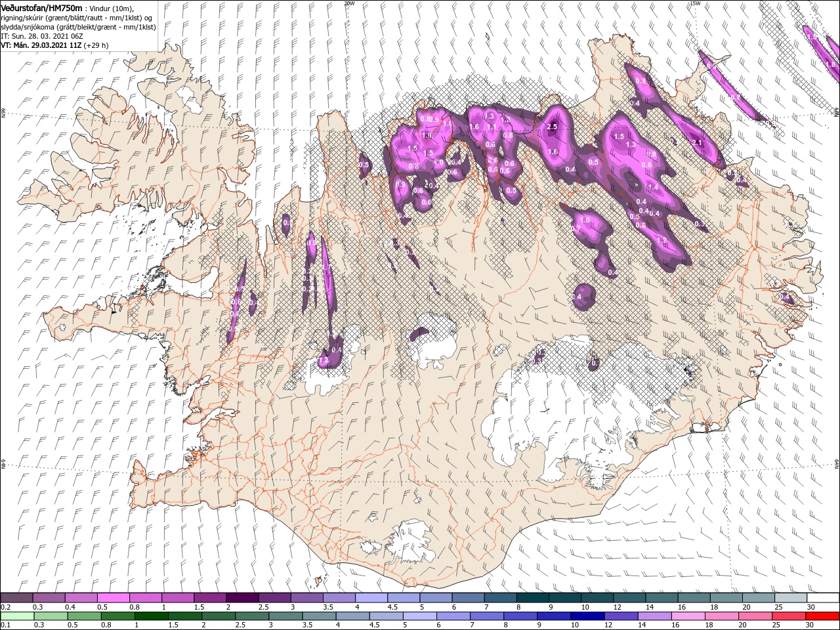Click the light lavender 4 swatch in the top legend row
The image size is (840, 630).
click(x=371, y=598)
